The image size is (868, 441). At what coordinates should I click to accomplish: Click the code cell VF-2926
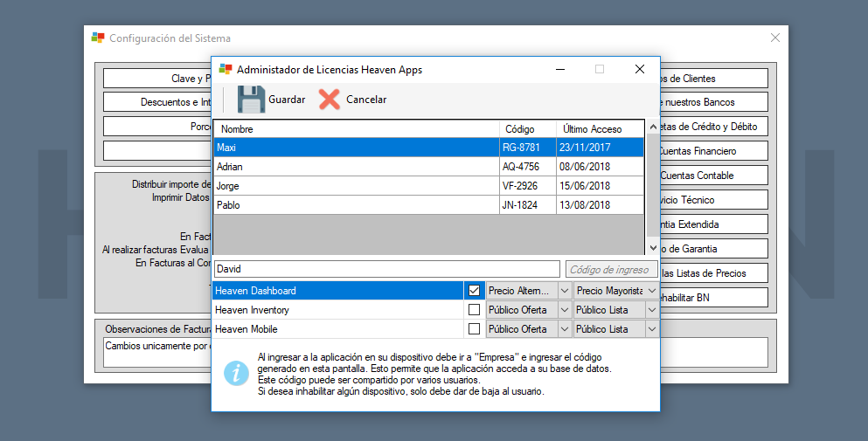(528, 186)
